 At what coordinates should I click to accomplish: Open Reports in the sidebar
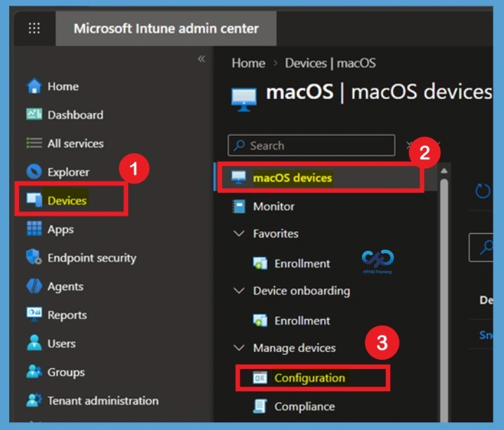coord(67,315)
